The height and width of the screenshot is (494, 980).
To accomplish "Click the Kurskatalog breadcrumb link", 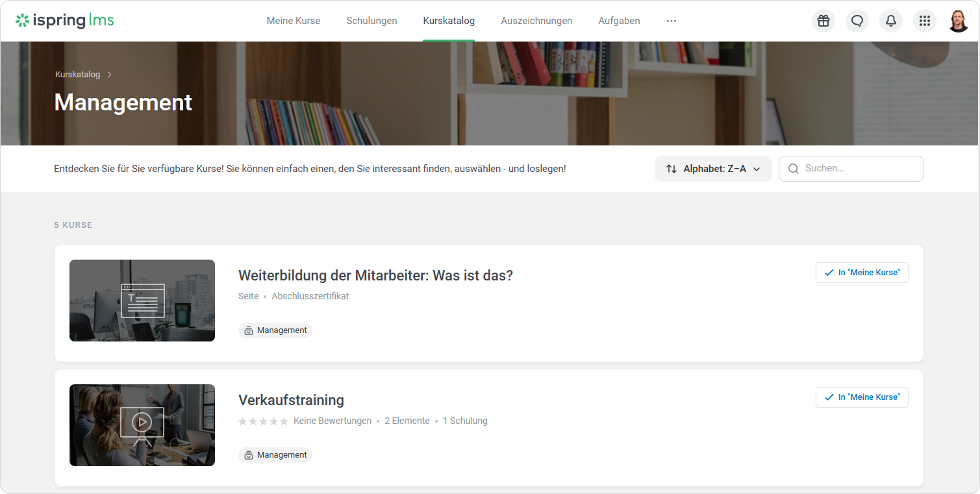I will [77, 75].
